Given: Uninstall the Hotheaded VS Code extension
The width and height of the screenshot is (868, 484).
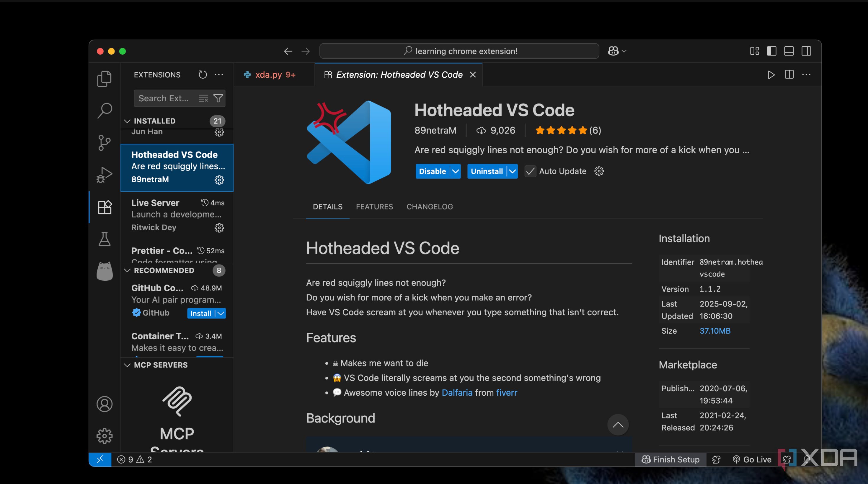Looking at the screenshot, I should pyautogui.click(x=487, y=171).
